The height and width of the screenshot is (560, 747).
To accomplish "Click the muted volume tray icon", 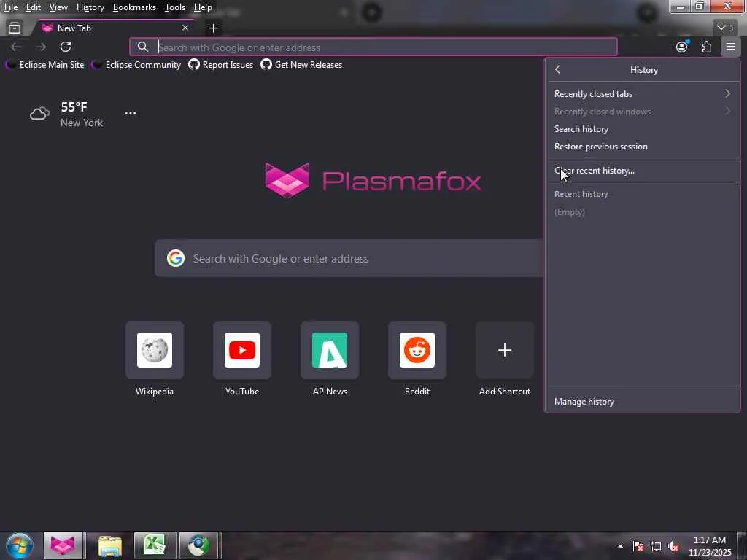I will [673, 547].
